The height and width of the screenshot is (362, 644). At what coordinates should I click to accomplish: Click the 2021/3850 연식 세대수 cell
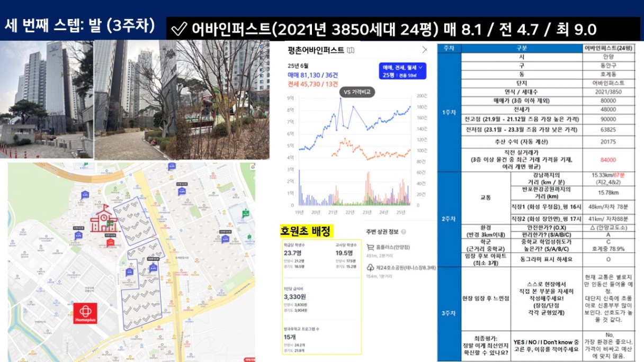(607, 92)
